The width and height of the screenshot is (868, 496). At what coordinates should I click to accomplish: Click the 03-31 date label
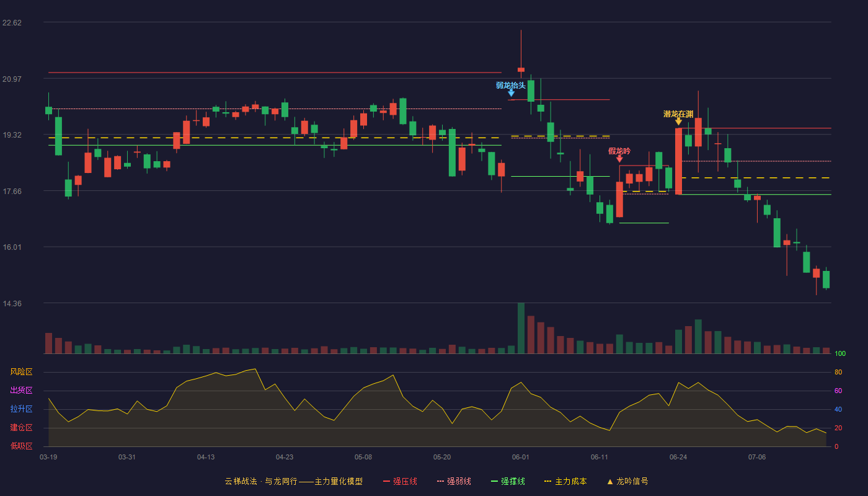(127, 457)
